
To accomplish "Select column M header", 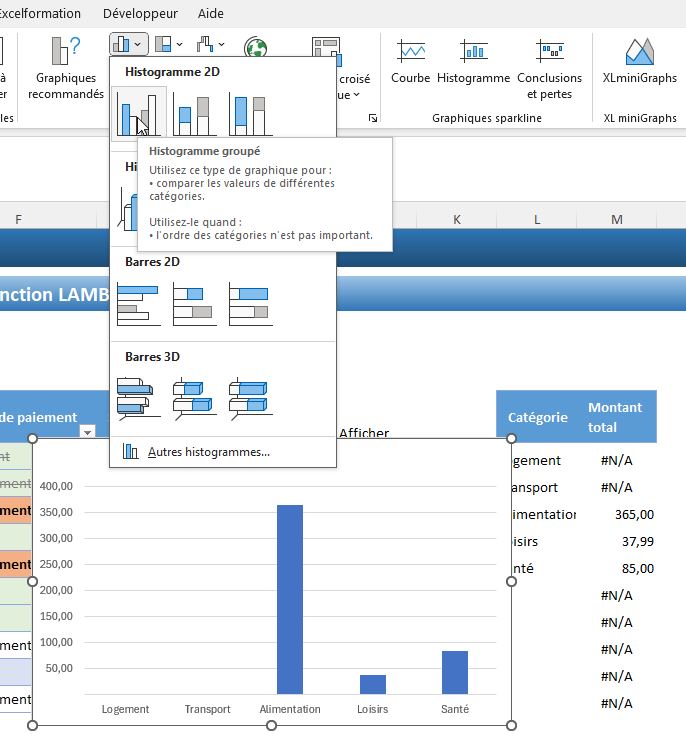I will pyautogui.click(x=616, y=220).
